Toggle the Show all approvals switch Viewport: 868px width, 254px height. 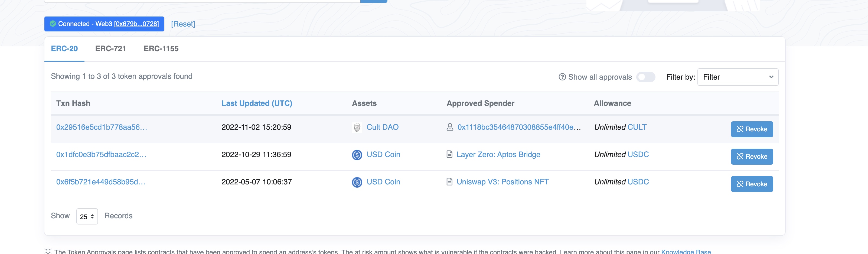point(645,77)
